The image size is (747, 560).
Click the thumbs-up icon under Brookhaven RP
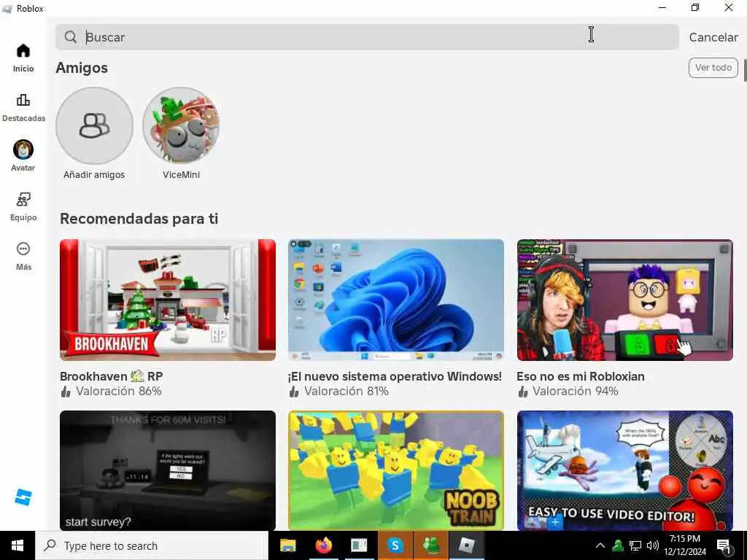[66, 392]
